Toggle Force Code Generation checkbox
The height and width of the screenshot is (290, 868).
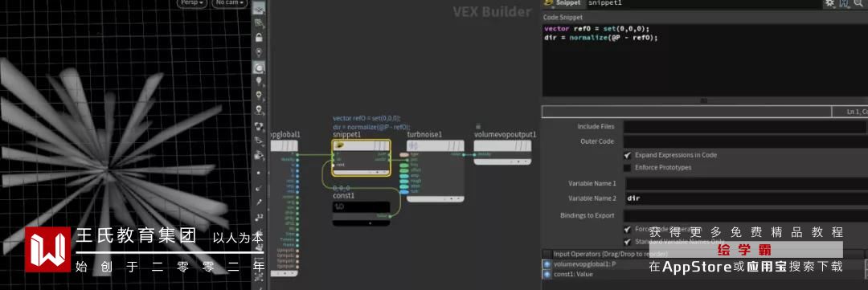627,229
